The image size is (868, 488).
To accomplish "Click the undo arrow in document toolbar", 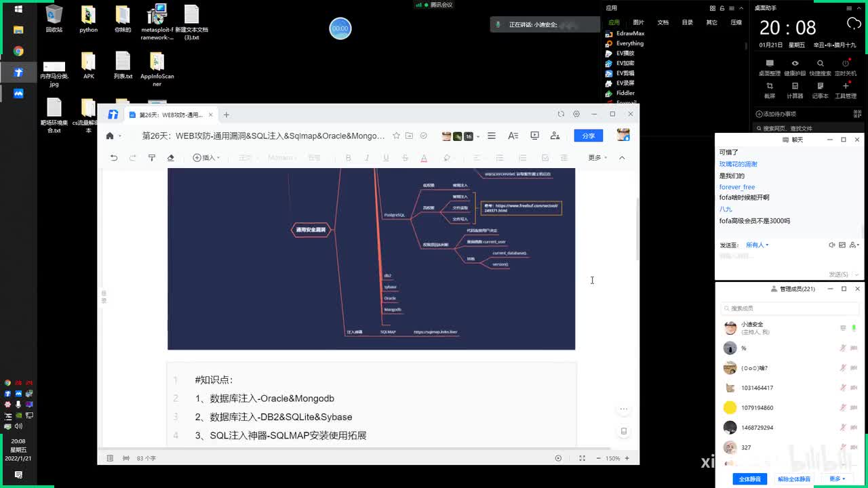I will (x=114, y=157).
